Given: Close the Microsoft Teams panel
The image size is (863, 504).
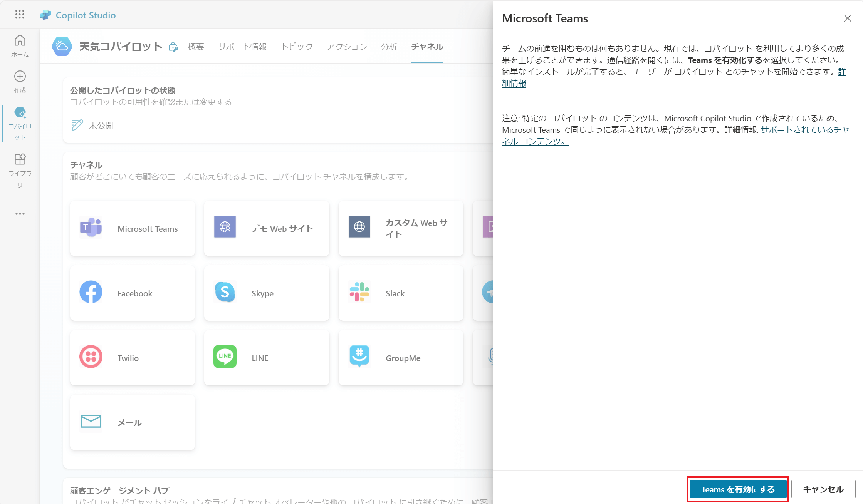Looking at the screenshot, I should (x=847, y=18).
